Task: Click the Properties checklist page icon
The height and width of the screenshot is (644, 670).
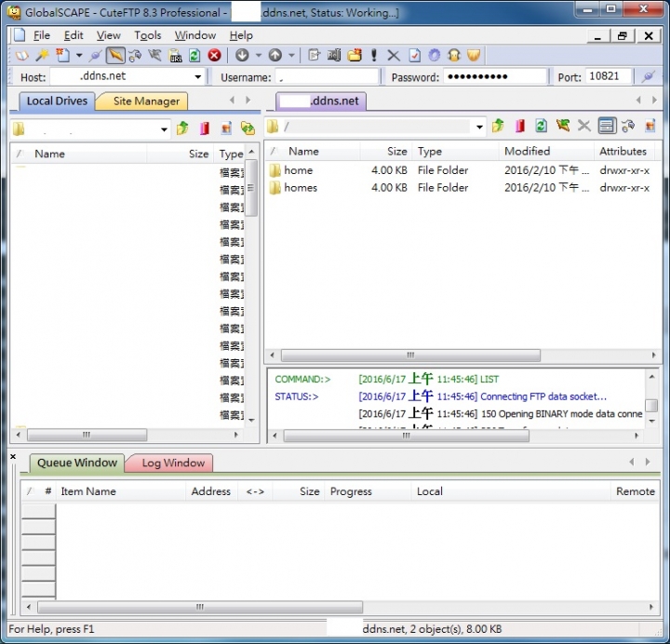Action: pos(414,56)
